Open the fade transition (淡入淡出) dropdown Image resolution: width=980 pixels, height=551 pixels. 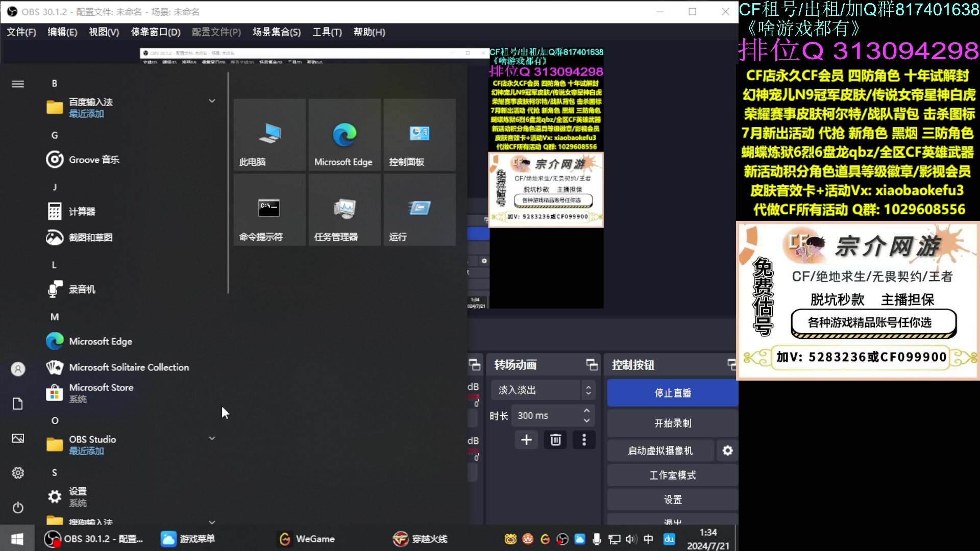point(543,390)
